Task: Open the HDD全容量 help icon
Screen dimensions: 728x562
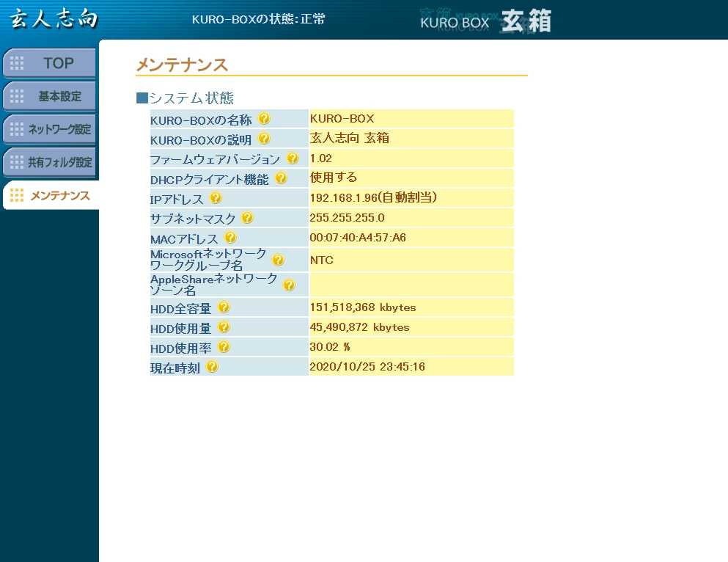Action: [224, 307]
